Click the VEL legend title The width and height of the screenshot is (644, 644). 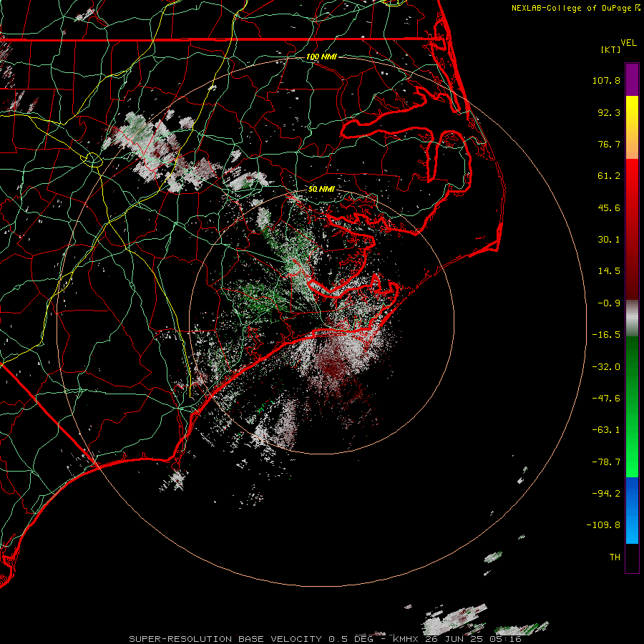[628, 43]
